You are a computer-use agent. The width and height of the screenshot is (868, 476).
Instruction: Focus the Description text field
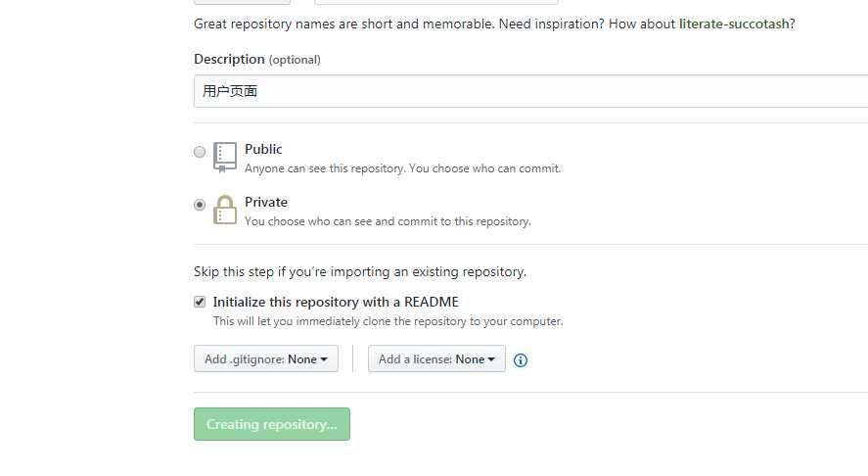click(530, 91)
